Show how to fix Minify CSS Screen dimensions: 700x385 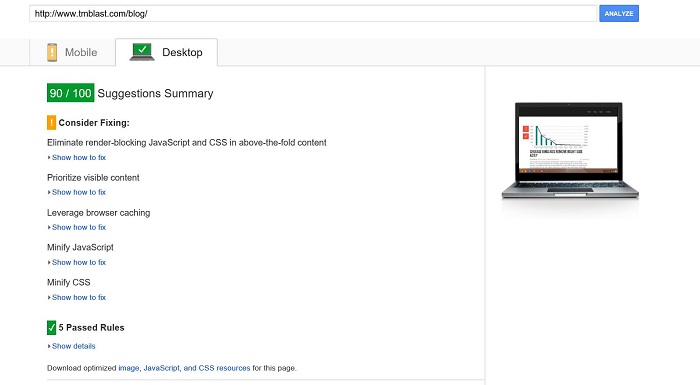click(x=79, y=297)
